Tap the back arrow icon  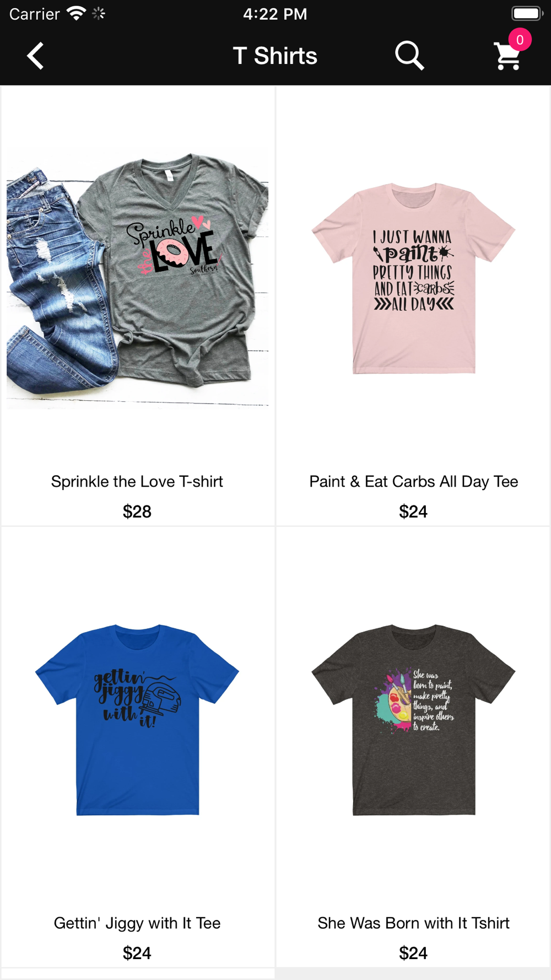tap(35, 56)
